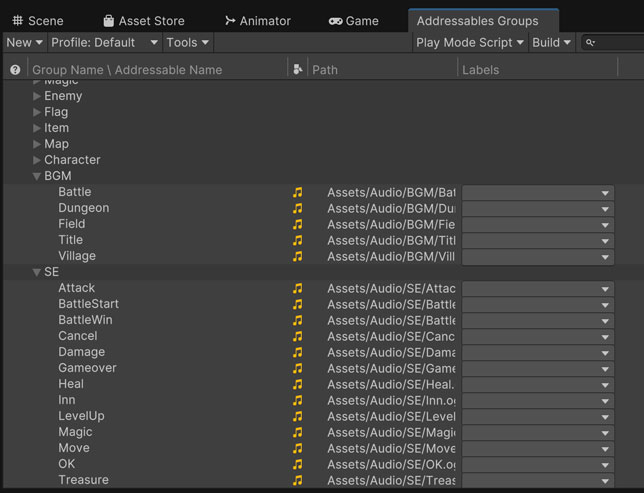Click audio icon for Gameover SE
Viewport: 644px width, 493px height.
(x=298, y=369)
